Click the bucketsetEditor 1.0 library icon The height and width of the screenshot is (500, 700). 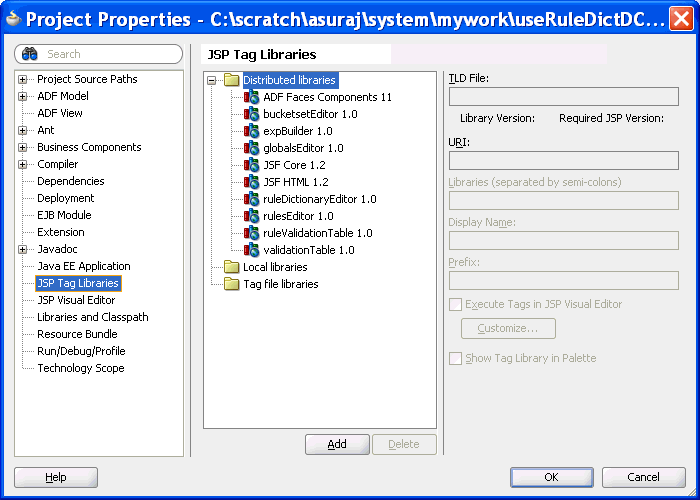pos(252,114)
